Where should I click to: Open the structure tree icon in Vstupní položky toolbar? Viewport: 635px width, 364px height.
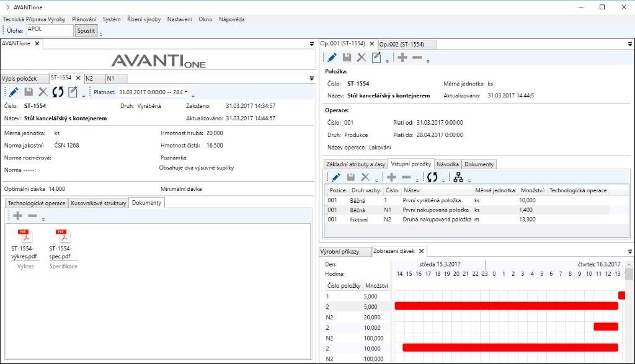tap(458, 177)
